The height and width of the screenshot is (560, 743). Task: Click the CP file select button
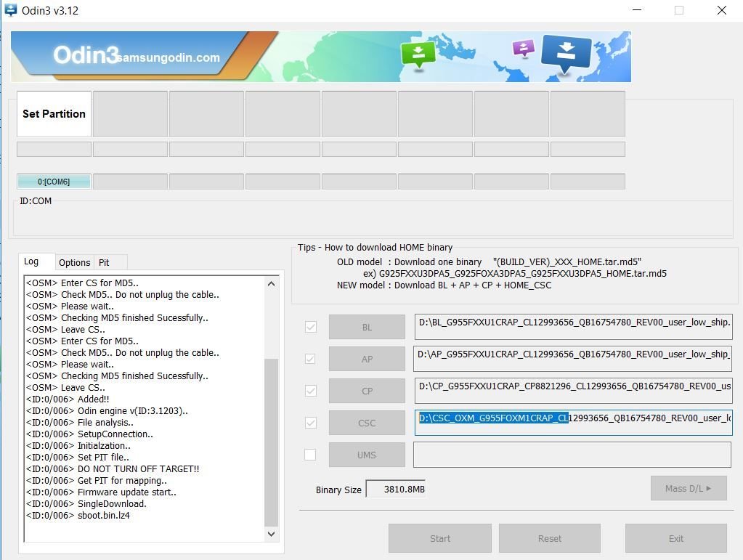(x=367, y=391)
